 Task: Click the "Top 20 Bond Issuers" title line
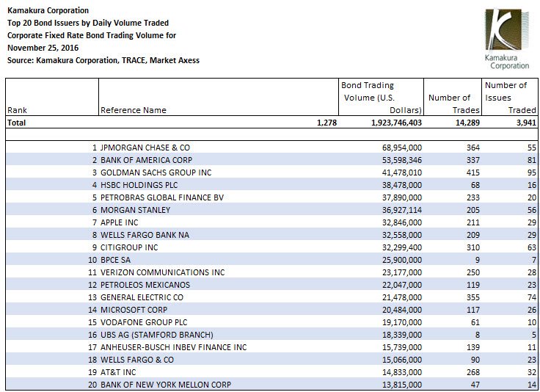pyautogui.click(x=88, y=23)
